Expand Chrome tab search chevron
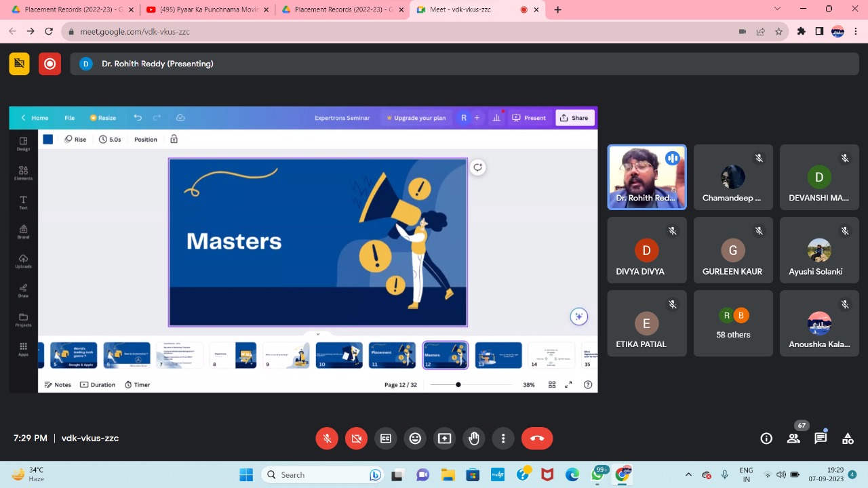This screenshot has width=868, height=488. [x=777, y=9]
